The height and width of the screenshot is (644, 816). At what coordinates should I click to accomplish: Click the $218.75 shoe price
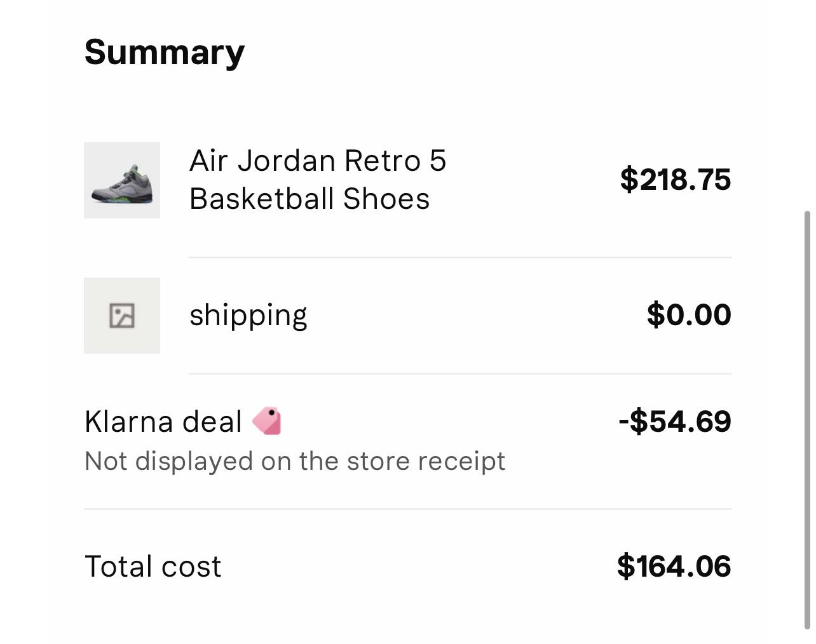pos(675,180)
